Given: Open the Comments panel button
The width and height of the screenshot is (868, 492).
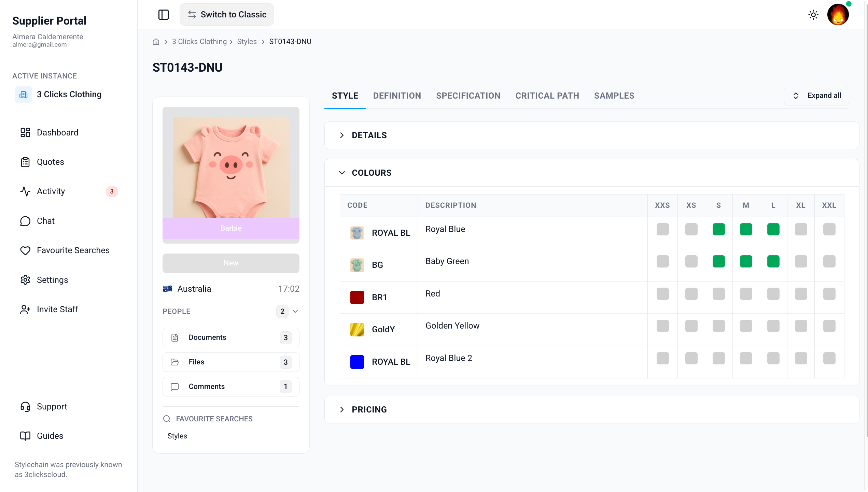Looking at the screenshot, I should point(231,387).
